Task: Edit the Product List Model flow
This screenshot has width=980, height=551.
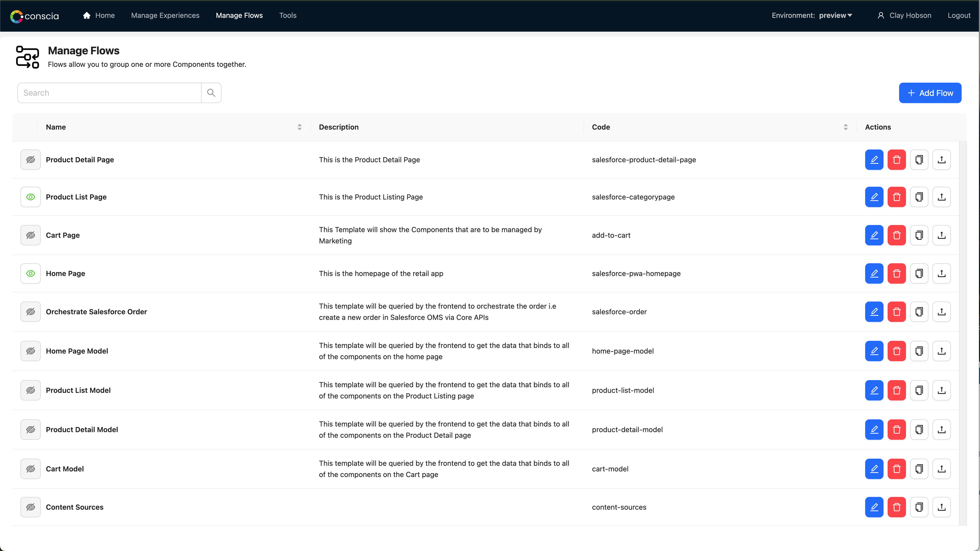Action: (x=874, y=390)
